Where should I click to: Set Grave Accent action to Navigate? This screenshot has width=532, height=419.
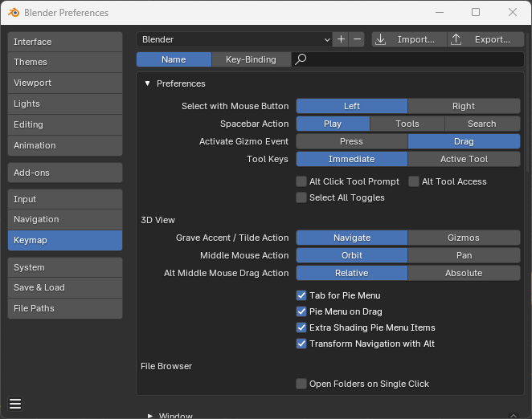point(352,238)
